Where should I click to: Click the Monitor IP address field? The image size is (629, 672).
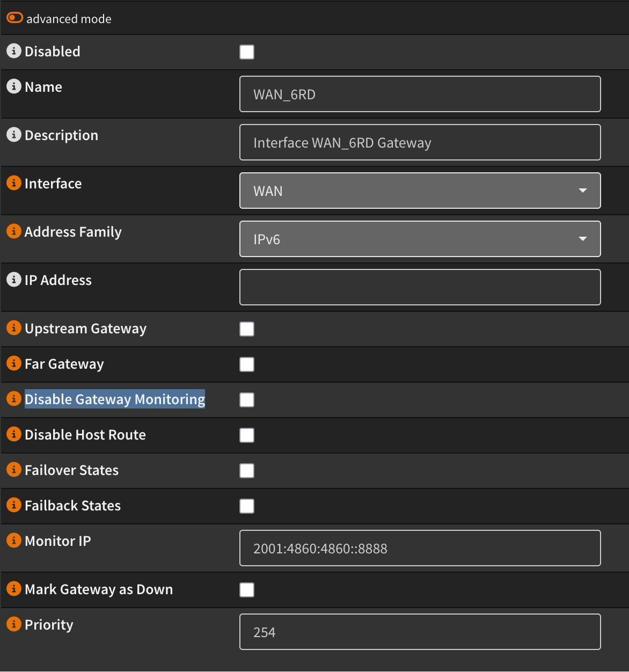click(420, 548)
